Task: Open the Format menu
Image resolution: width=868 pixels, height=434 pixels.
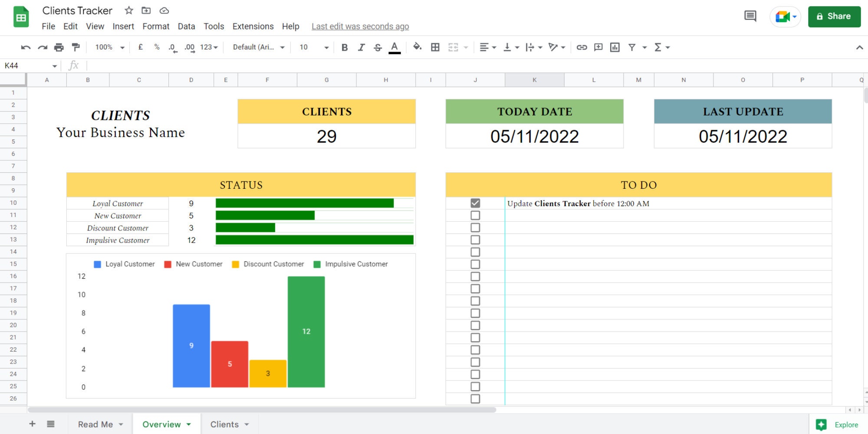Action: (156, 26)
